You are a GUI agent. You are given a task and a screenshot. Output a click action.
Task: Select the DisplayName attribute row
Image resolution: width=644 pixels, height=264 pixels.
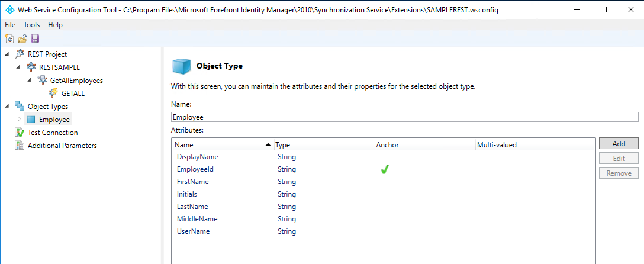(x=383, y=157)
